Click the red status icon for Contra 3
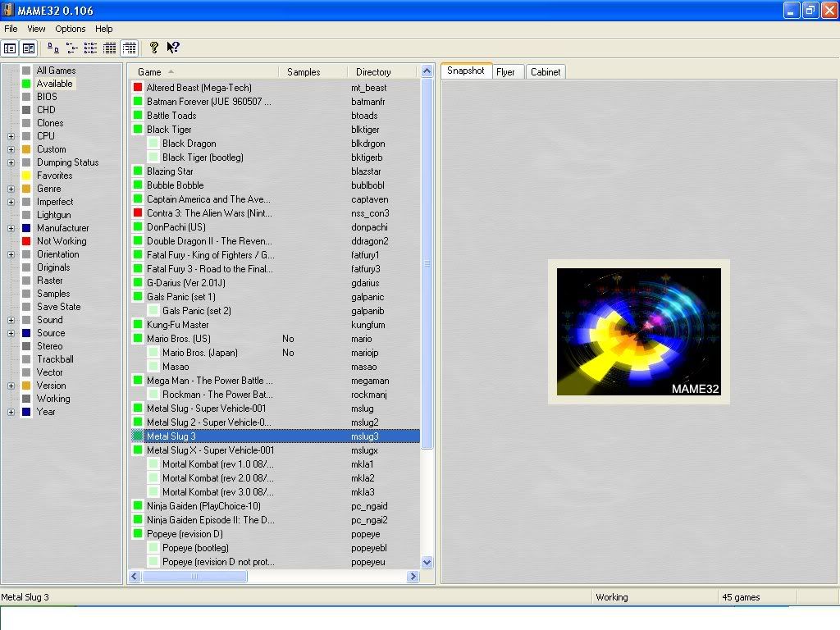 [x=138, y=212]
